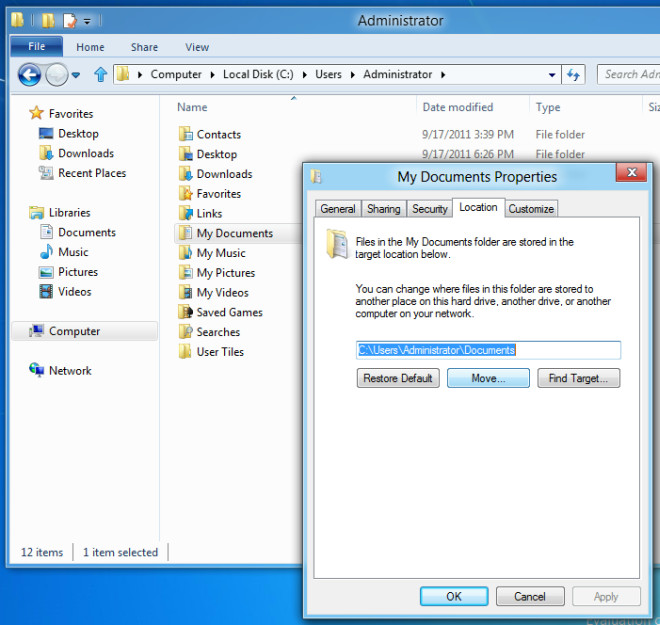660x625 pixels.
Task: Open the File menu
Action: point(37,46)
